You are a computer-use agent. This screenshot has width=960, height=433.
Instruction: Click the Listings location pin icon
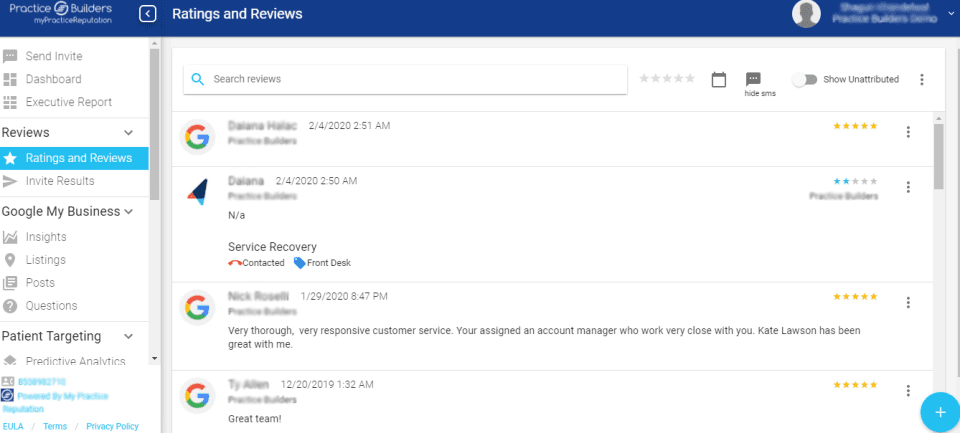coord(10,260)
